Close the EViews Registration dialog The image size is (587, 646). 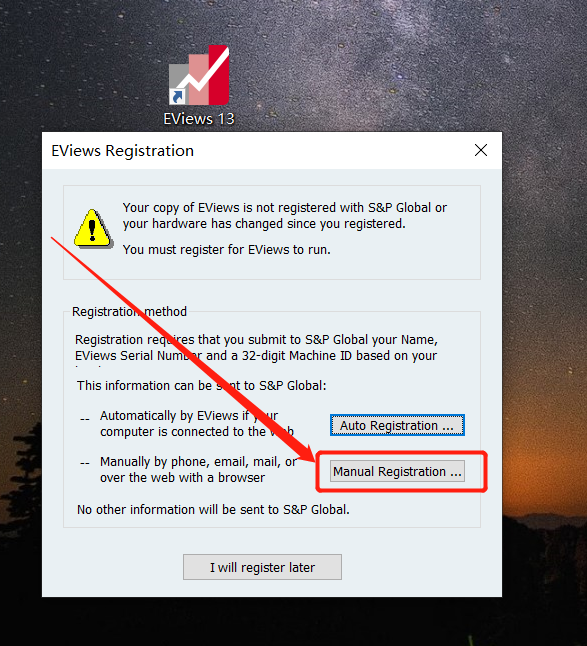click(x=481, y=150)
